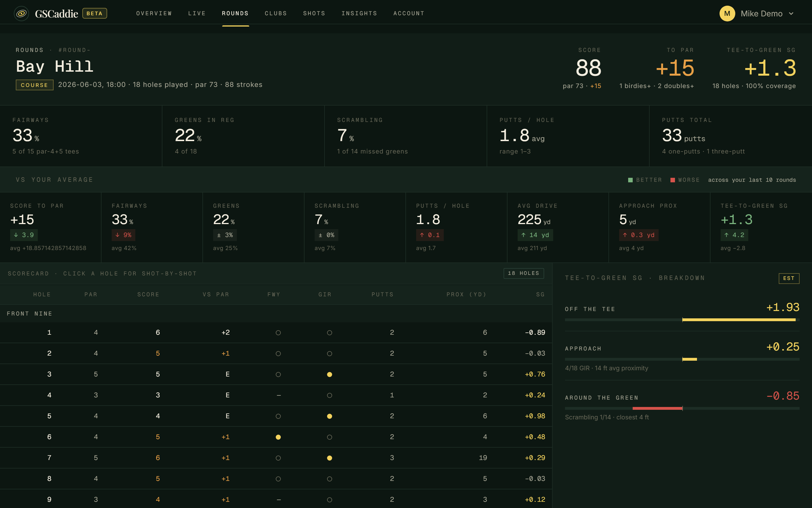Image resolution: width=812 pixels, height=508 pixels.
Task: Click the Off the Tee SG bar
Action: coord(682,320)
